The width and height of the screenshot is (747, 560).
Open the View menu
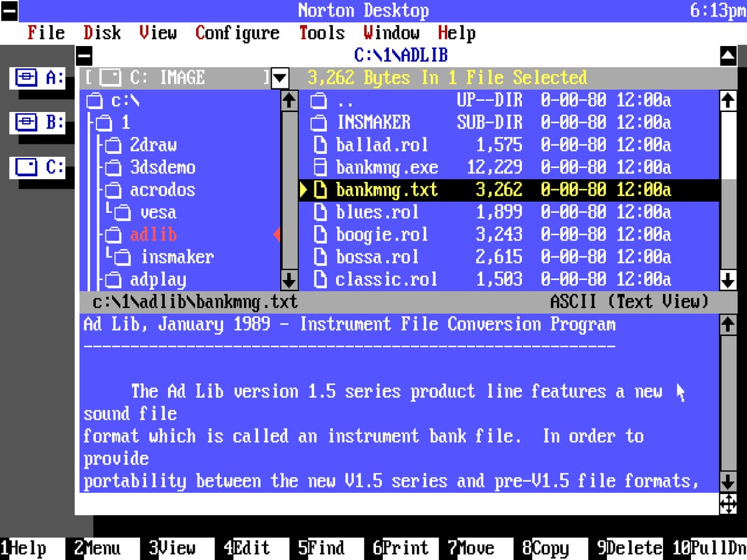click(158, 33)
